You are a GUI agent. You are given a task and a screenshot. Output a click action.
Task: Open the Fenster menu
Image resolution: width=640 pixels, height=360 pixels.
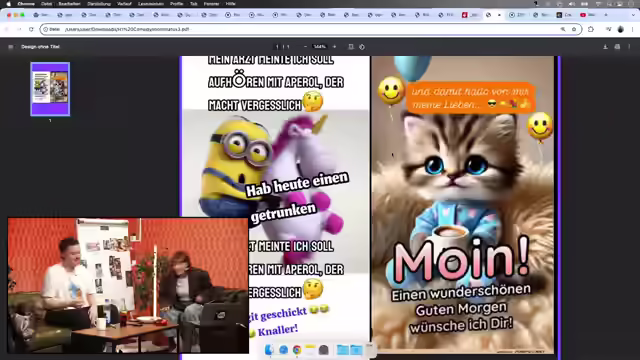coord(211,4)
